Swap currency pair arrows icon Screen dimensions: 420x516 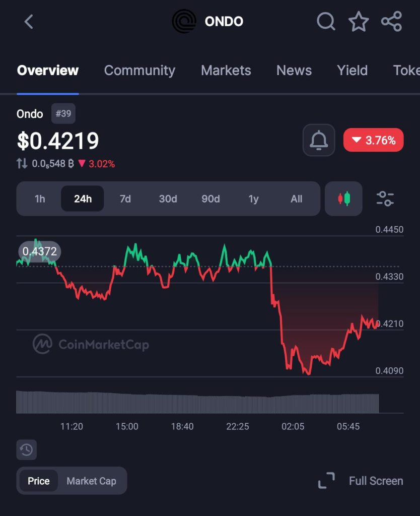click(22, 164)
